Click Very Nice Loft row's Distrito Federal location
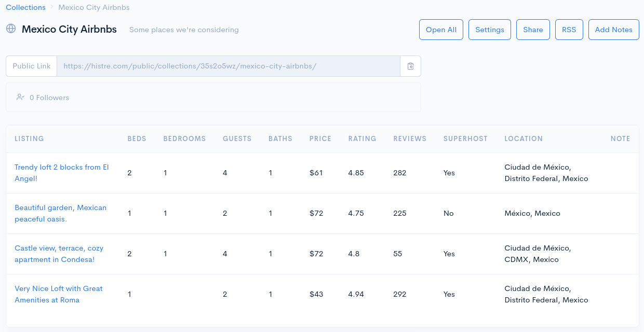 tap(546, 294)
